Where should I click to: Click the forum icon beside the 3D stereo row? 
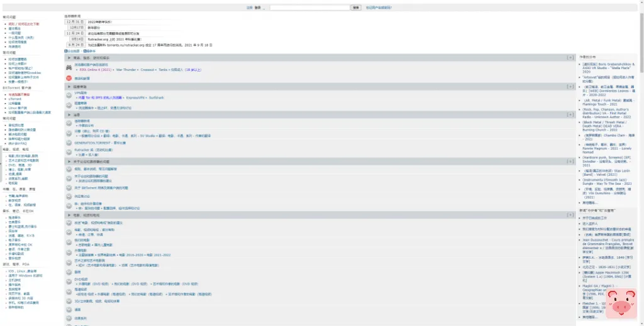(x=69, y=302)
